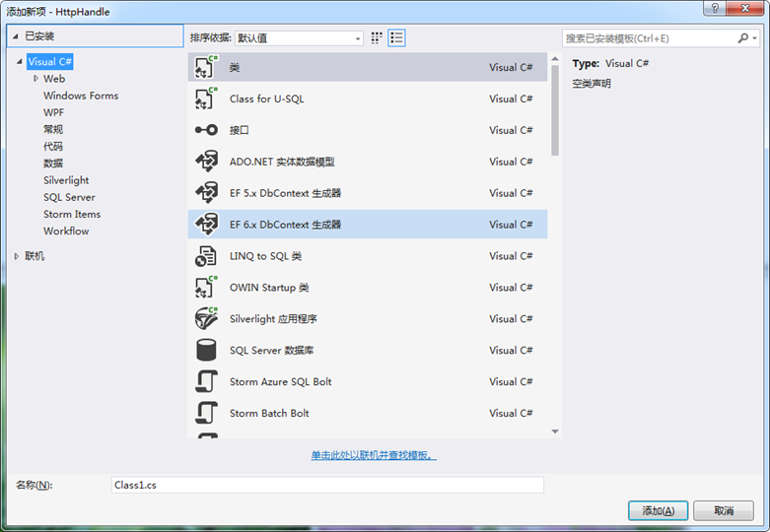
Task: Click Visual C# label in Storm Batch Bolt row
Action: [511, 413]
